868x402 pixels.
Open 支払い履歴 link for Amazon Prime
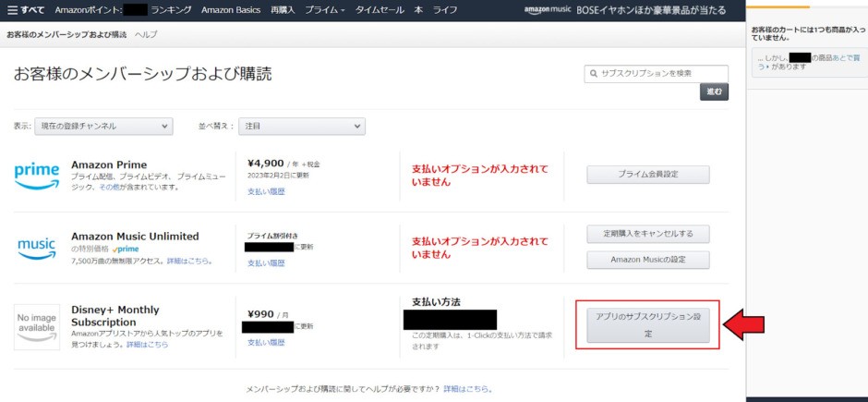tap(266, 191)
